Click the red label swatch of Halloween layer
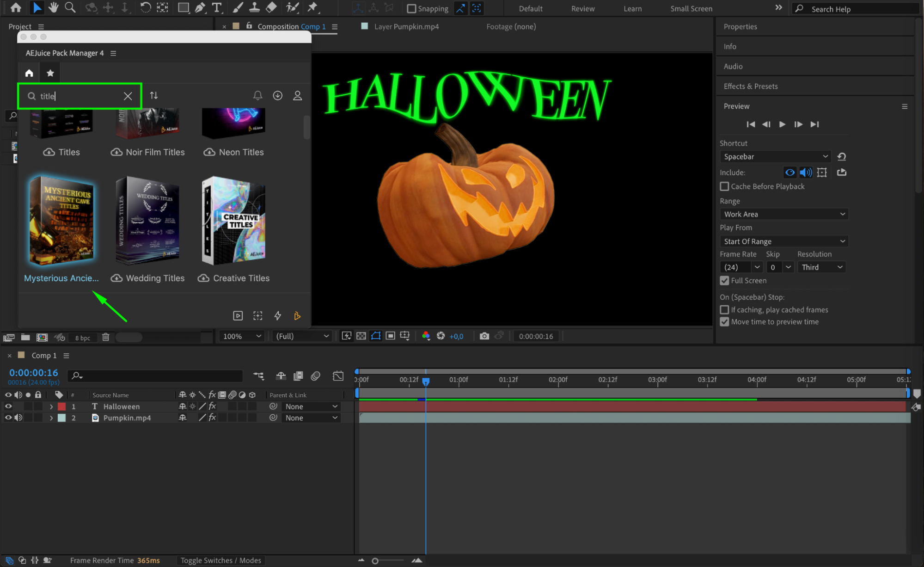924x567 pixels. click(x=61, y=407)
